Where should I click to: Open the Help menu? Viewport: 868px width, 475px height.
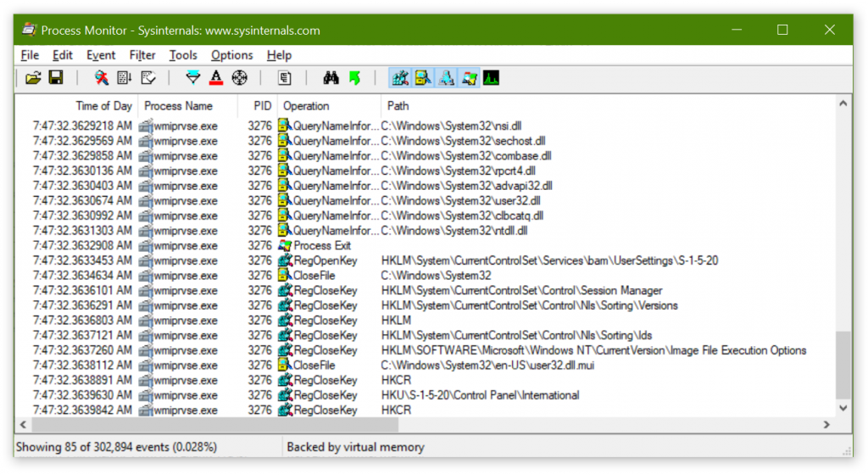point(279,55)
